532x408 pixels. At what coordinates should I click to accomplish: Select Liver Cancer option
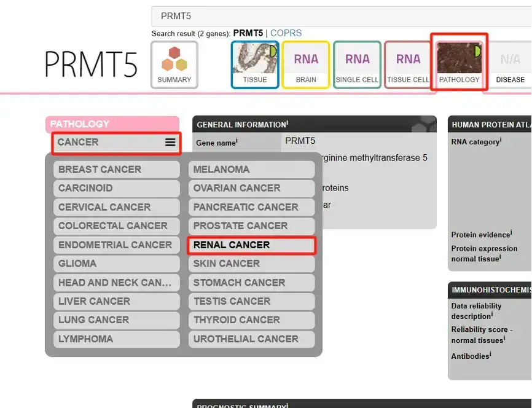116,301
